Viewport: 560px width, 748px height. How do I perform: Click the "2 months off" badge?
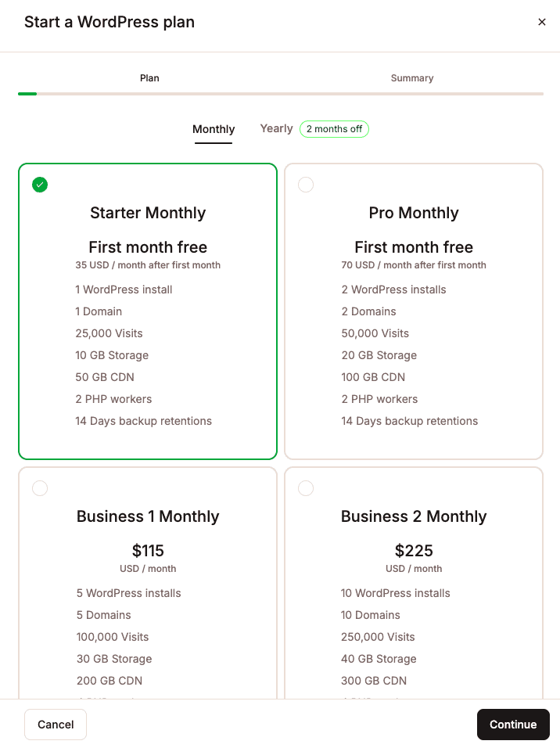[334, 129]
